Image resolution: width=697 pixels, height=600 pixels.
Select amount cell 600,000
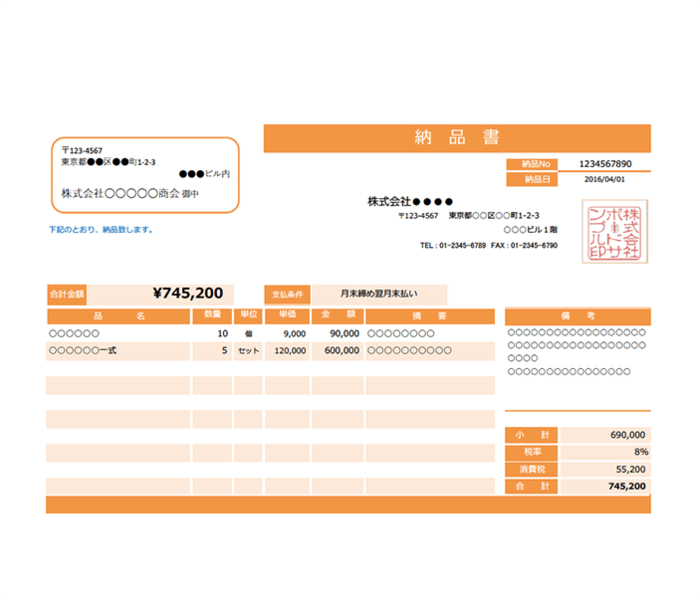(342, 351)
